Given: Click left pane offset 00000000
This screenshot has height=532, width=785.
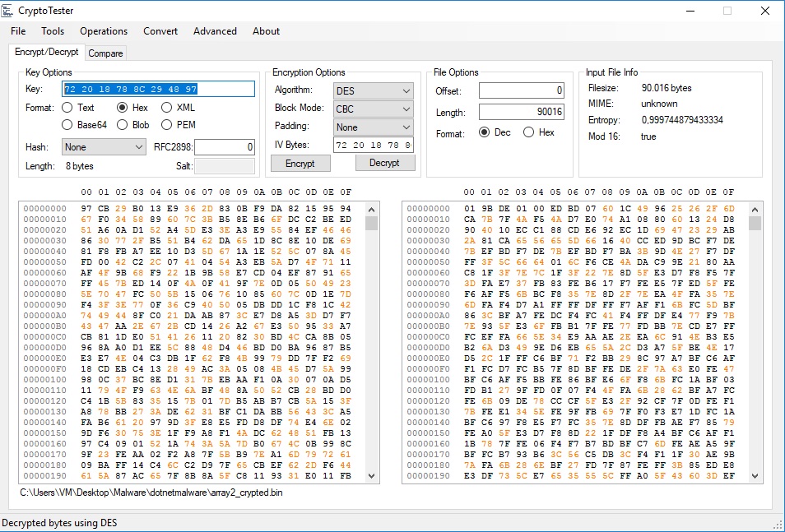Looking at the screenshot, I should coord(44,208).
